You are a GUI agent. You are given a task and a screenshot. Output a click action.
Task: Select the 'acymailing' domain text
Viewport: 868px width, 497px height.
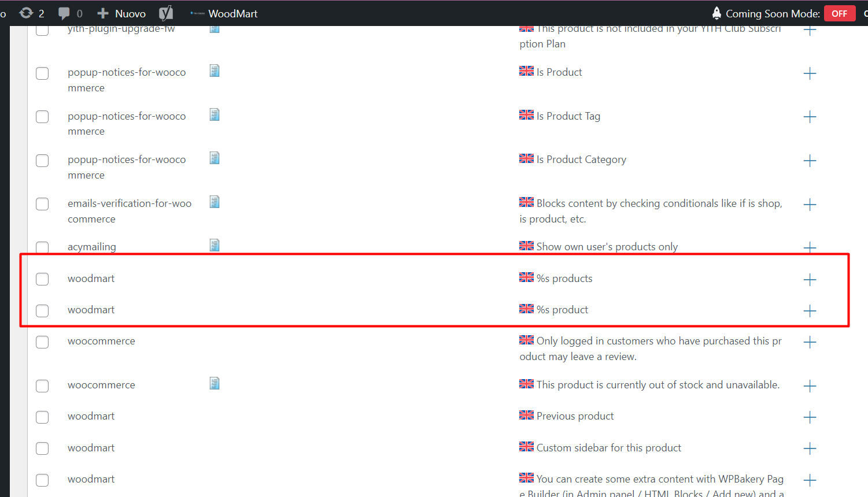click(92, 247)
